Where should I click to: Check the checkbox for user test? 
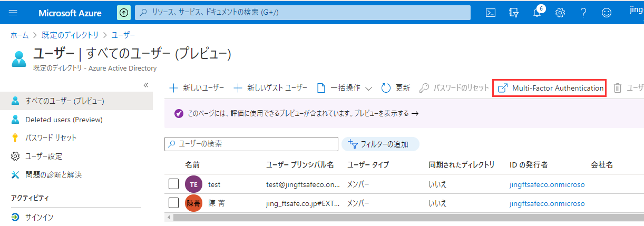[174, 184]
